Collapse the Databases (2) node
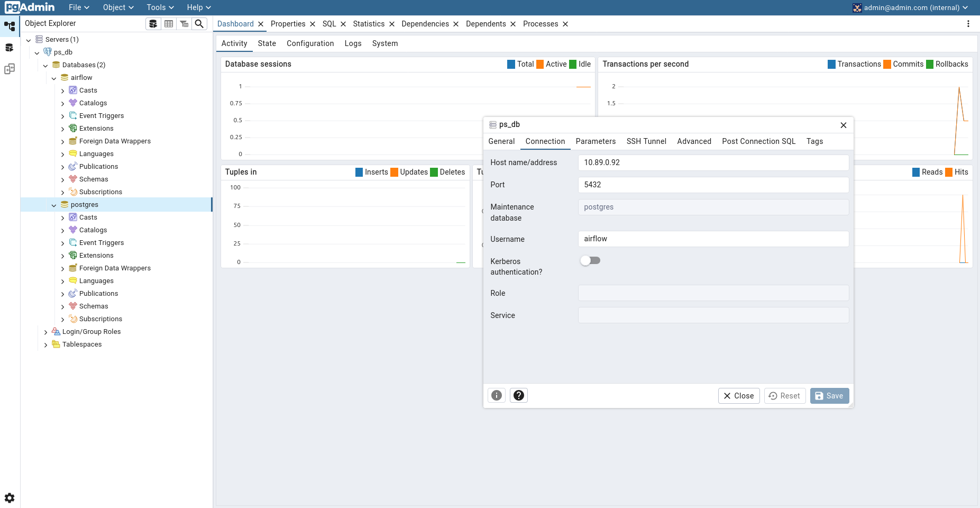Viewport: 980px width, 508px height. coord(45,65)
